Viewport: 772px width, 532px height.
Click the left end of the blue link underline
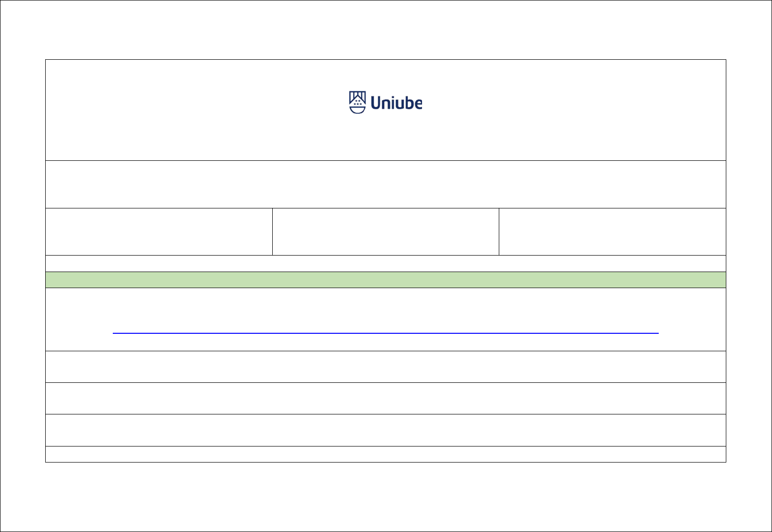coord(115,333)
